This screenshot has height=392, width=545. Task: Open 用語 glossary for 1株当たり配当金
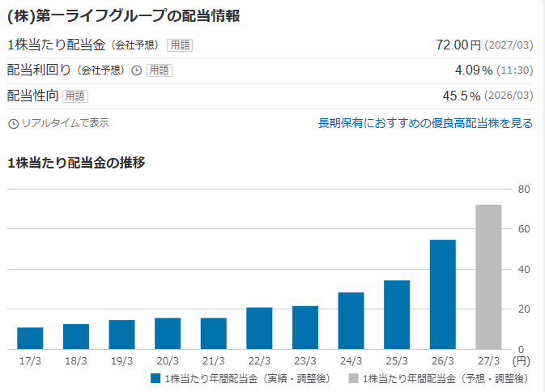point(180,45)
